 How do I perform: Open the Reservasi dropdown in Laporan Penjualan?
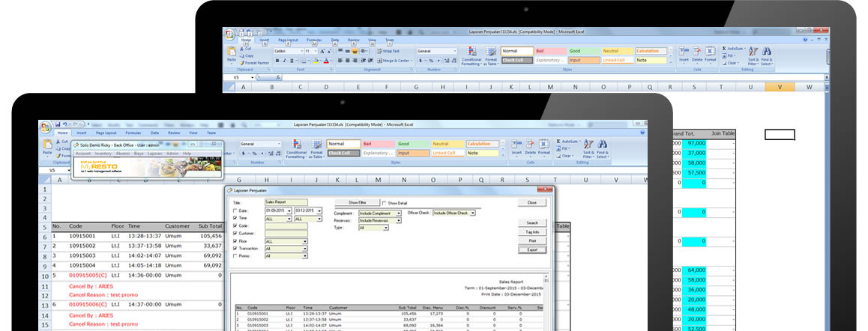point(399,220)
